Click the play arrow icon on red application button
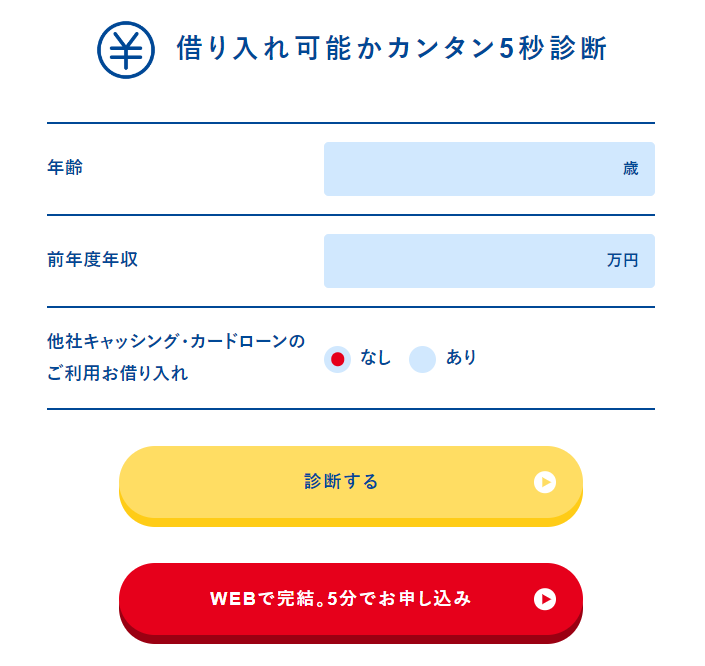 (x=544, y=599)
